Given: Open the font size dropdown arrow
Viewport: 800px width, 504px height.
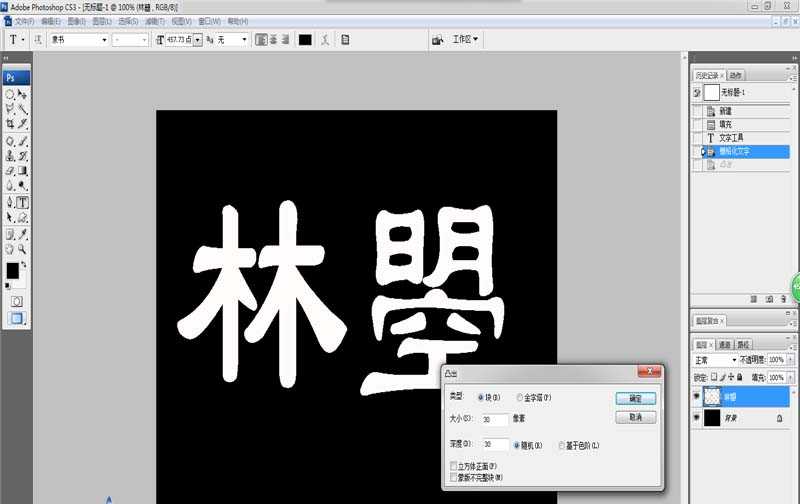Looking at the screenshot, I should 197,40.
